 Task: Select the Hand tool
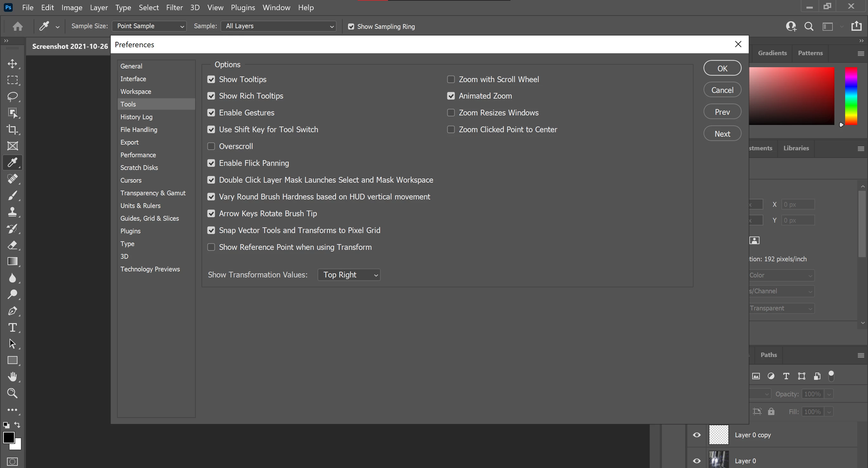point(12,376)
